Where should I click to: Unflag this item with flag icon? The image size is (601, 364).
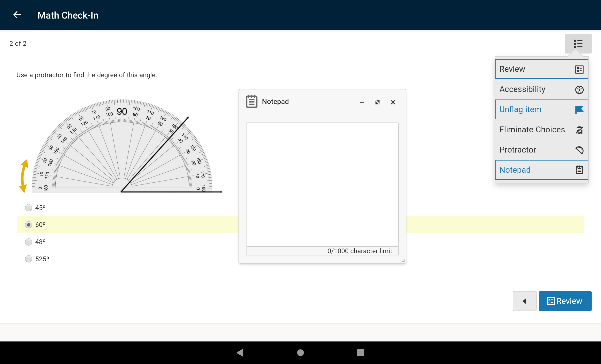[x=541, y=109]
